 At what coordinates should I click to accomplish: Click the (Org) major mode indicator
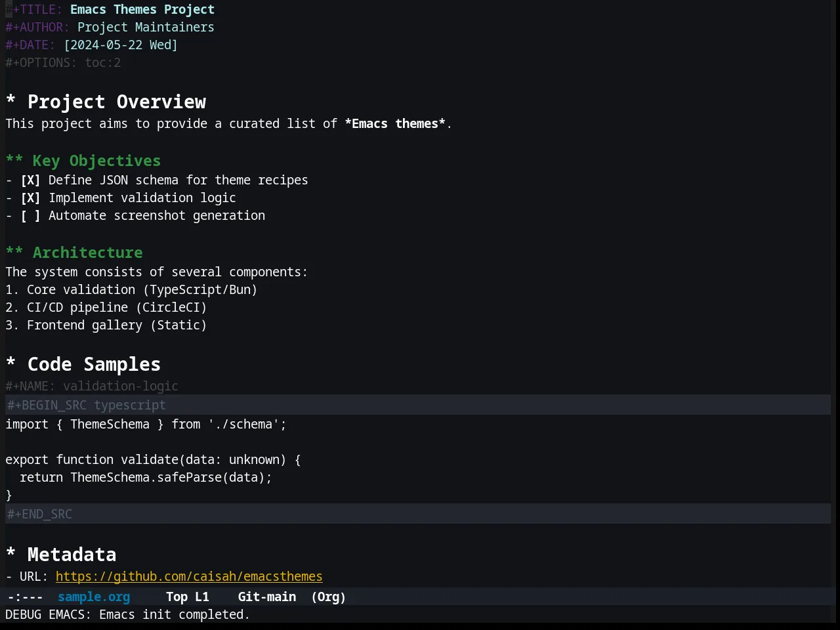click(328, 597)
